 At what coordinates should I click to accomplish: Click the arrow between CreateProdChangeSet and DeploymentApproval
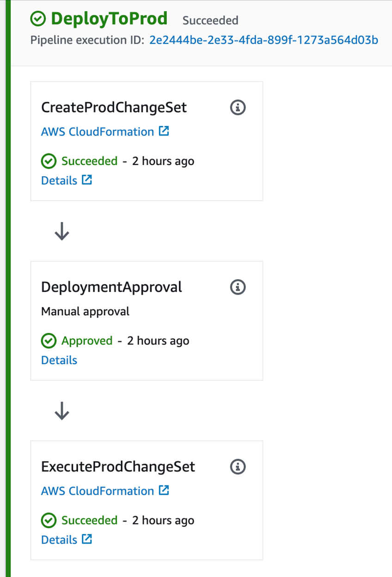point(62,231)
